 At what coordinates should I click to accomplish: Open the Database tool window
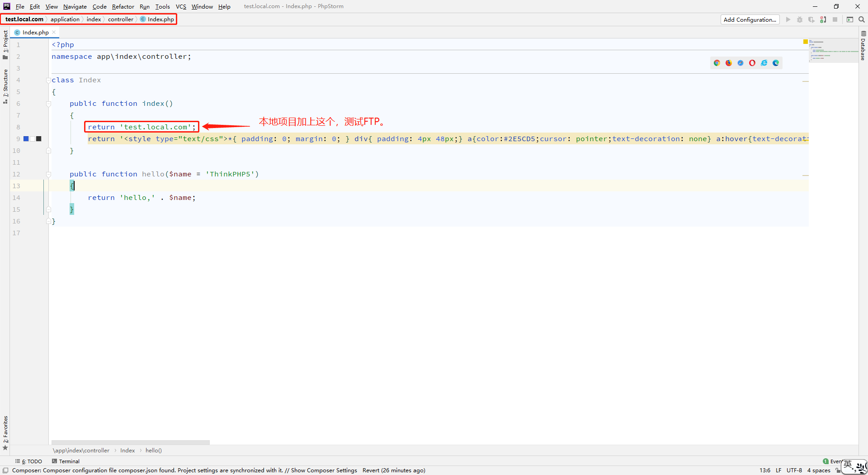point(863,46)
